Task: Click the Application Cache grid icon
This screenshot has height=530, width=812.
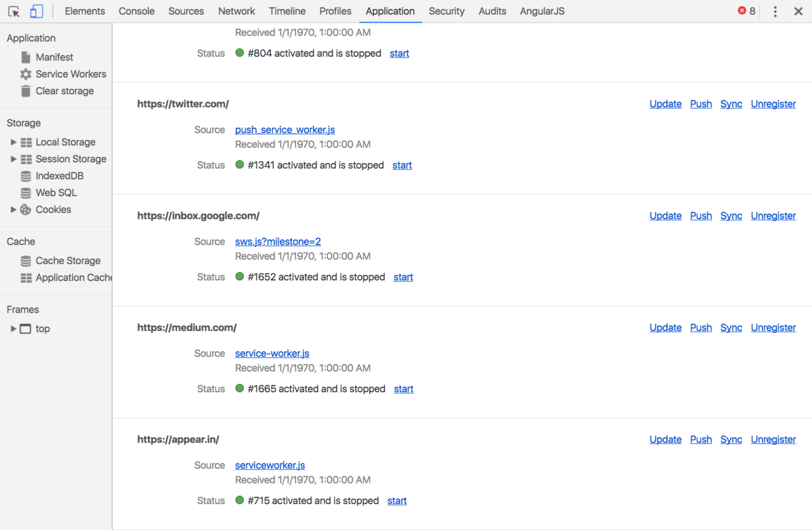Action: click(x=26, y=278)
